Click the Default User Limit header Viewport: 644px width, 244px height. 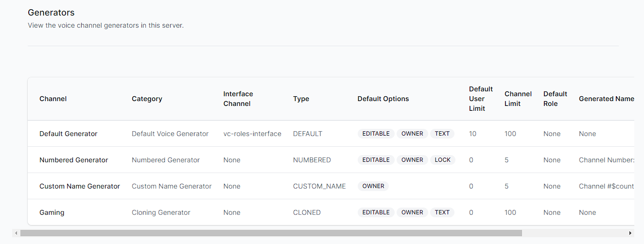click(x=481, y=99)
